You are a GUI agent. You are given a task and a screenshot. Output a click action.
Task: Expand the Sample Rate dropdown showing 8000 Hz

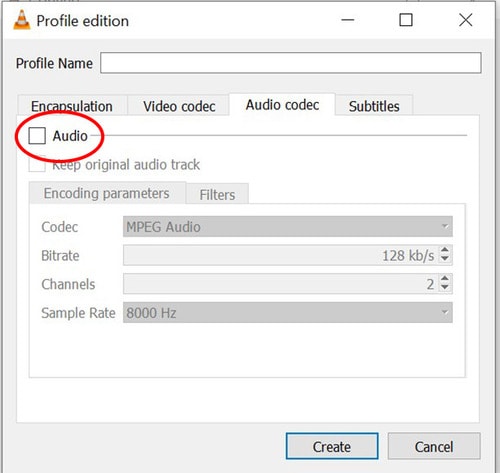click(288, 313)
